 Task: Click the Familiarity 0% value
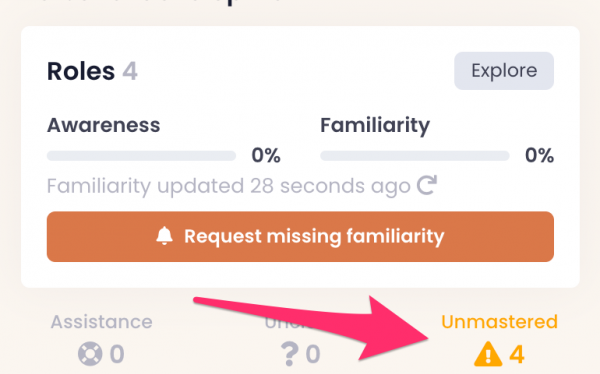point(540,155)
